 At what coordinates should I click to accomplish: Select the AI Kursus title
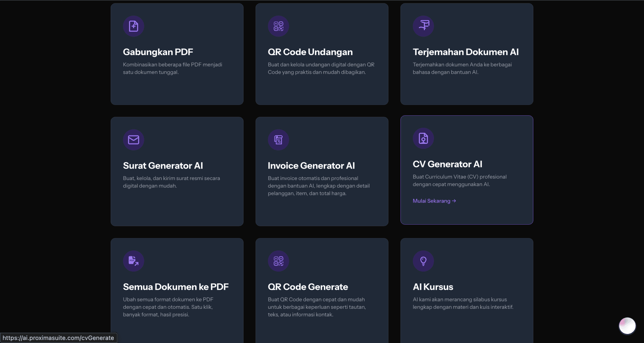point(433,287)
